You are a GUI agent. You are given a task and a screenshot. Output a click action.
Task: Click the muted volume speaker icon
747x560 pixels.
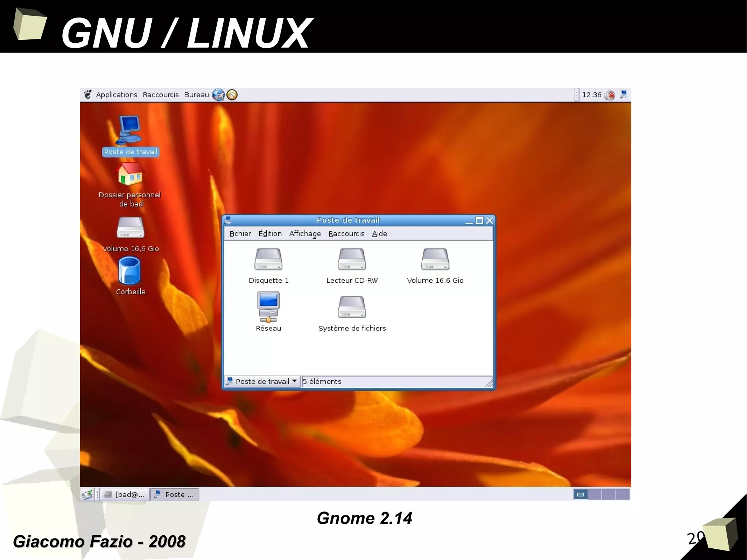pos(610,95)
